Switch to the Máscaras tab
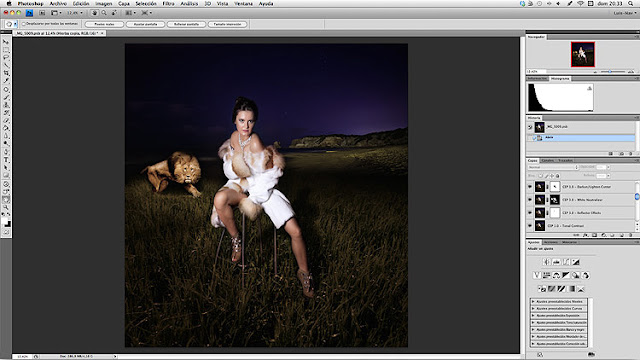Screen dimensions: 640x360 click(x=569, y=242)
